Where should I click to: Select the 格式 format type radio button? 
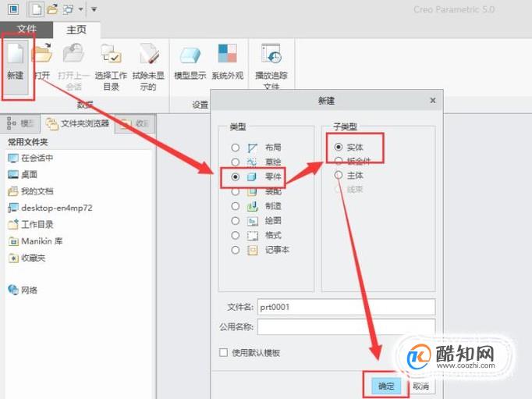pyautogui.click(x=235, y=235)
